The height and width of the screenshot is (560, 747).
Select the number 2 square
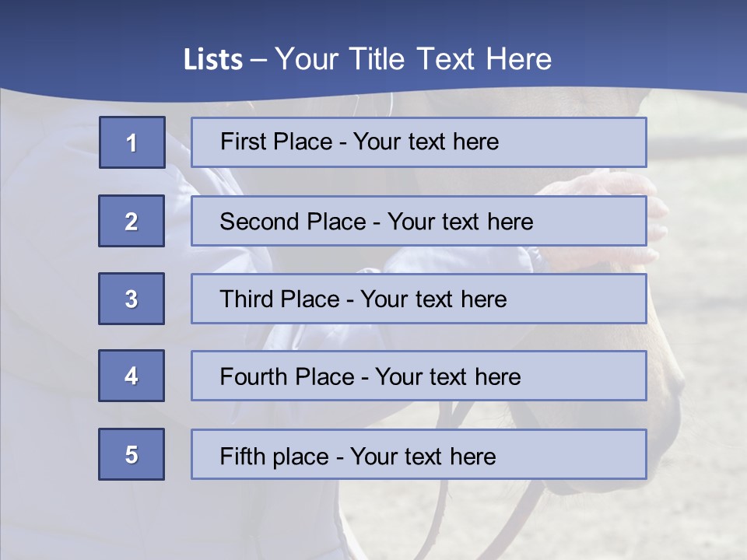click(132, 221)
